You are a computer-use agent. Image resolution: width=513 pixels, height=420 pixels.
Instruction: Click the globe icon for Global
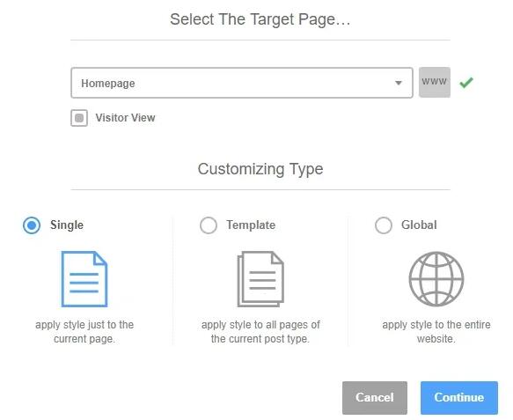coord(436,278)
